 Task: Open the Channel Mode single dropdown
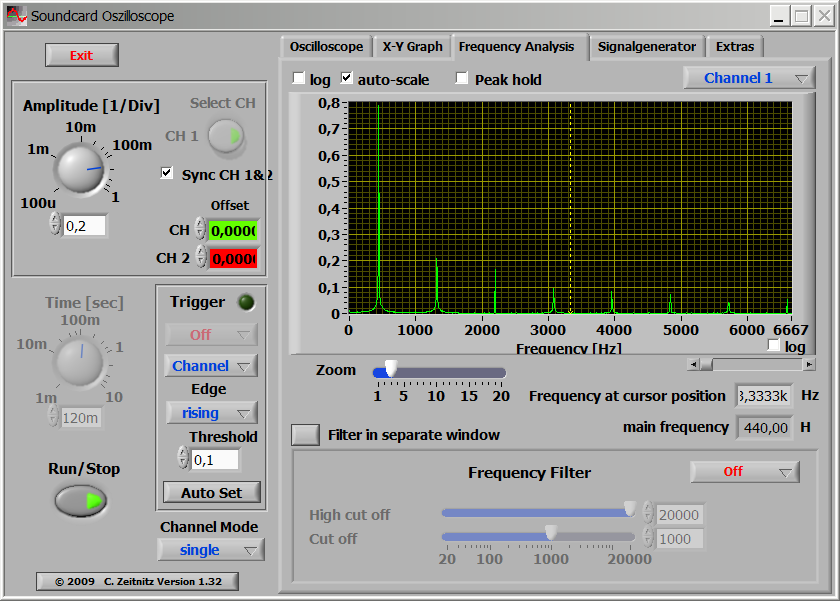point(211,550)
